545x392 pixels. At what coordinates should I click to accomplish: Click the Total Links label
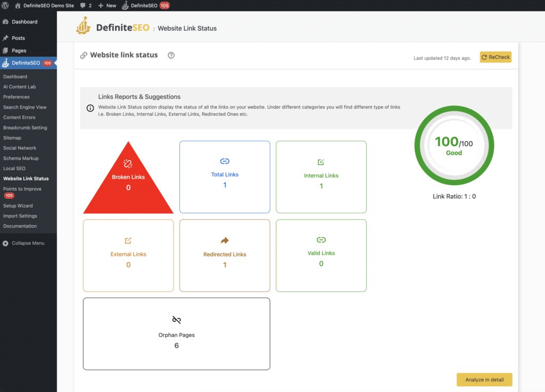[x=225, y=174]
